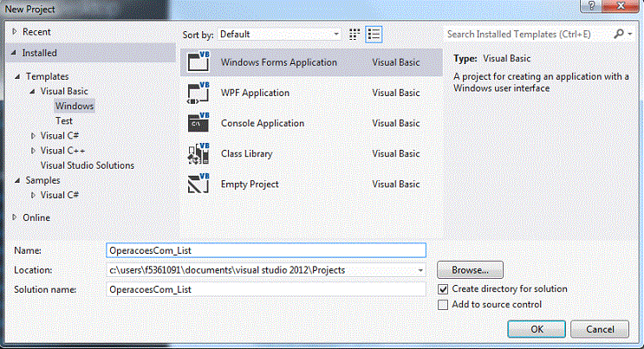Select the WPF Application template icon

click(198, 93)
